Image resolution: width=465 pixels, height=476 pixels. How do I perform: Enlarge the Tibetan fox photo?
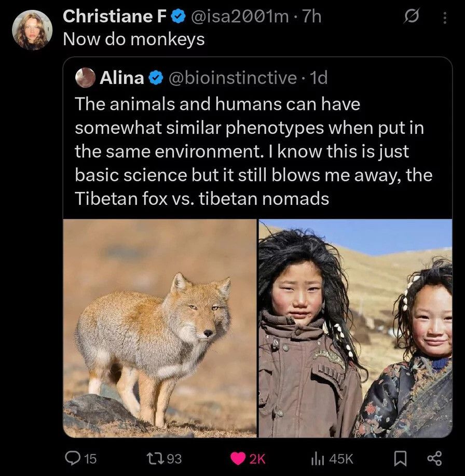(160, 328)
